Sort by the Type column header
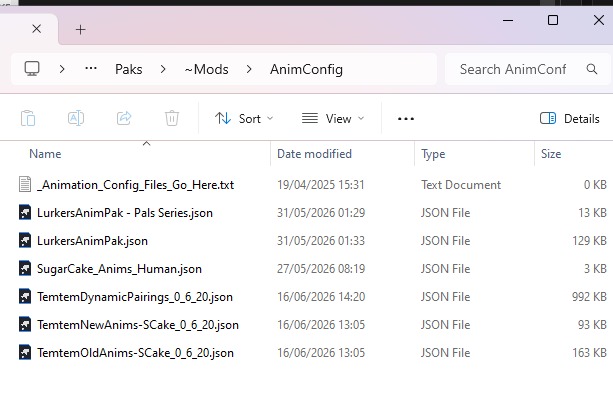Image resolution: width=613 pixels, height=399 pixels. pos(433,154)
